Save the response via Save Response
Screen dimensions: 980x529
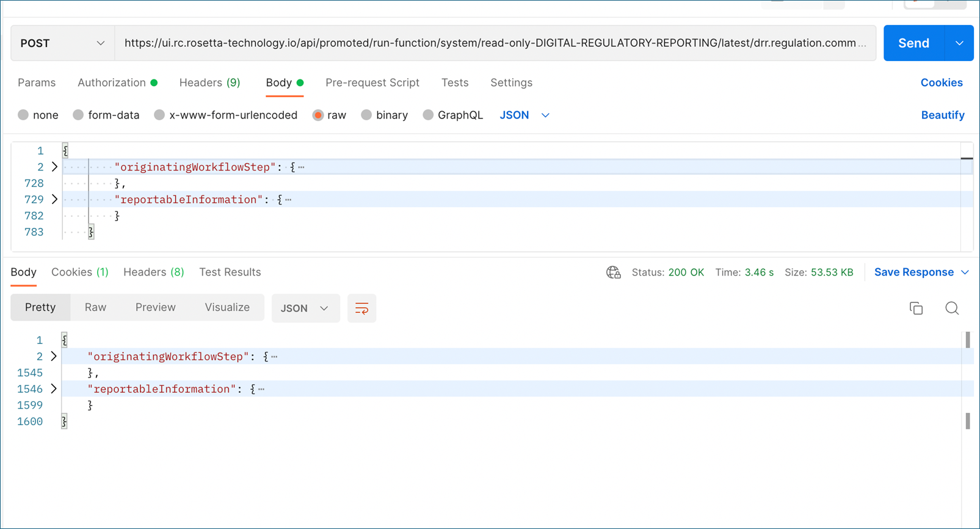point(914,272)
